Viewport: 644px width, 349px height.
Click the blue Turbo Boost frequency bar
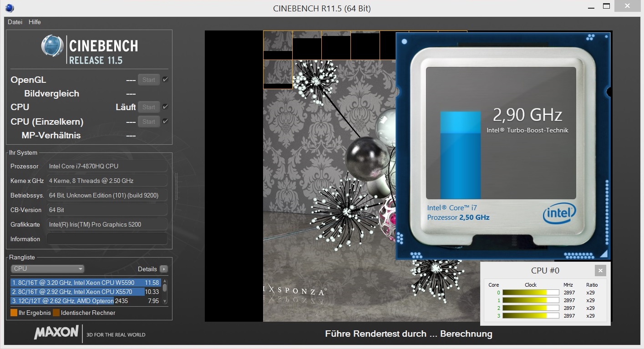[460, 155]
